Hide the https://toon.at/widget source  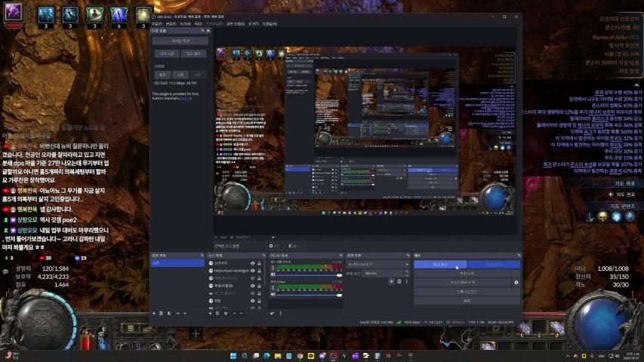click(253, 271)
